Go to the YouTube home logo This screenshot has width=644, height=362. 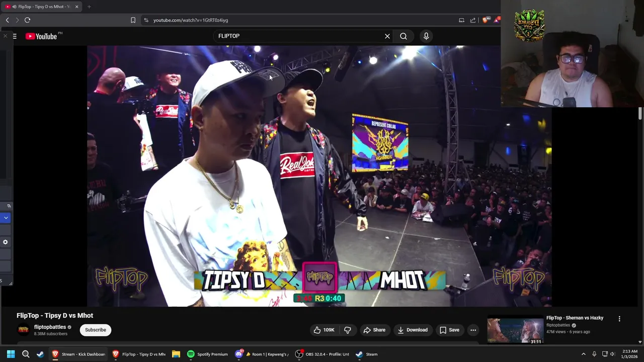click(41, 36)
